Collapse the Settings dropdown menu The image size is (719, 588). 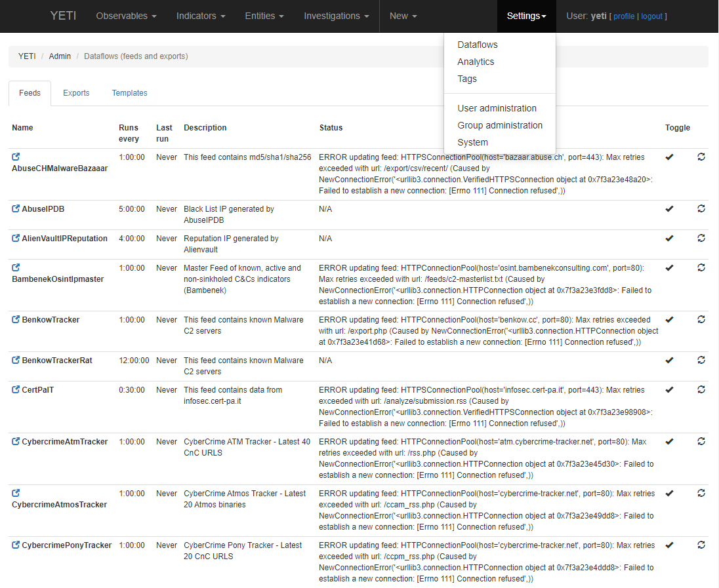(x=526, y=16)
